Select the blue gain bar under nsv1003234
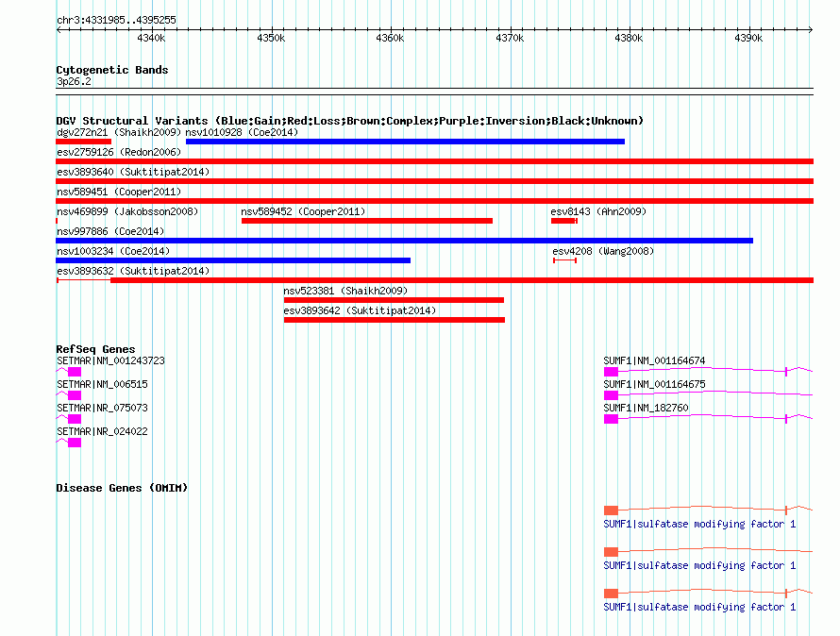 pyautogui.click(x=233, y=260)
